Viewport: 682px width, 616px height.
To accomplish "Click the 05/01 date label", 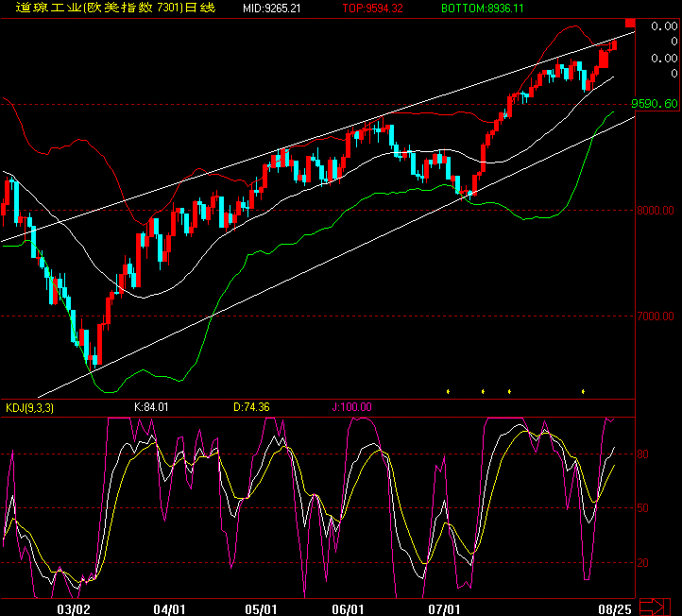I will 261,609.
